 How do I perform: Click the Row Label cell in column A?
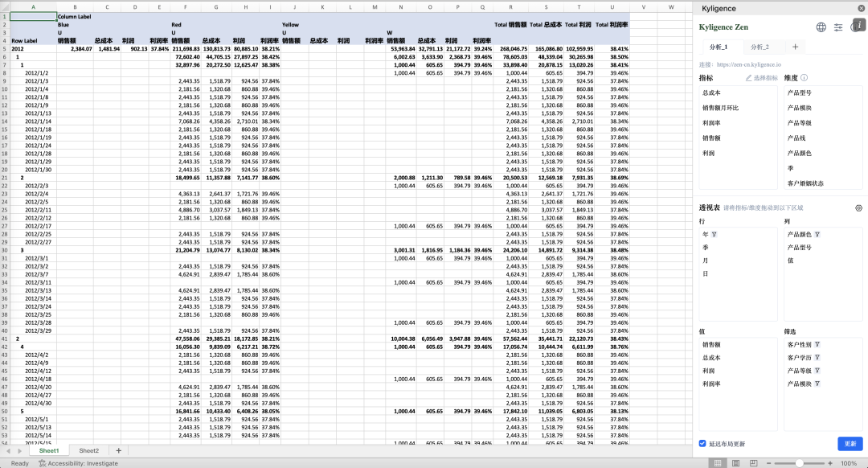tap(33, 40)
